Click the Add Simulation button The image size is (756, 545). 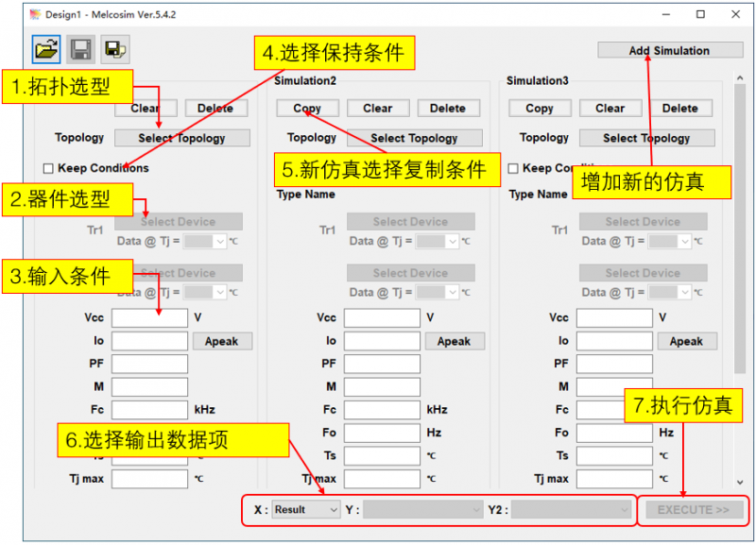click(x=670, y=51)
